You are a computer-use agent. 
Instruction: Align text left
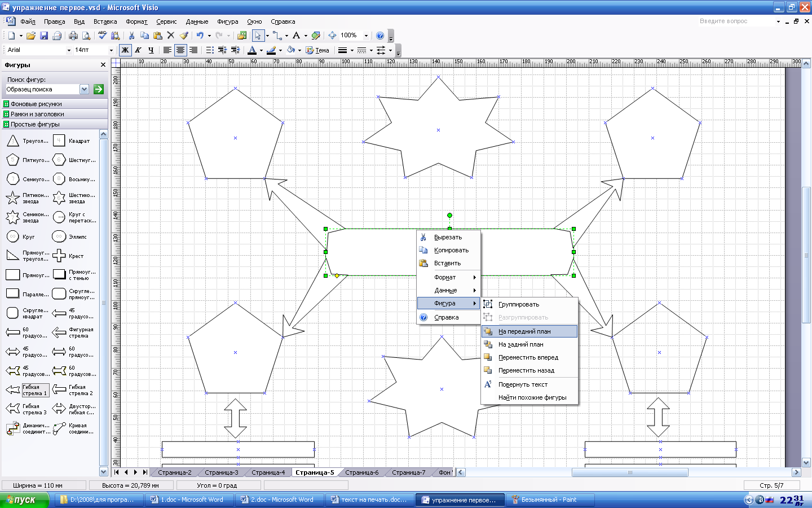pyautogui.click(x=167, y=50)
